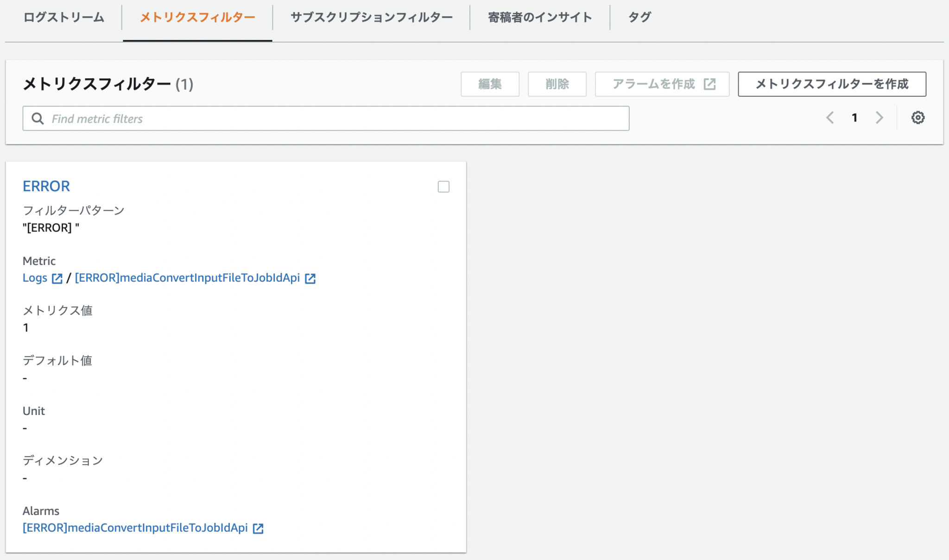Click external link icon beside alarm name
The height and width of the screenshot is (560, 949).
click(x=258, y=529)
